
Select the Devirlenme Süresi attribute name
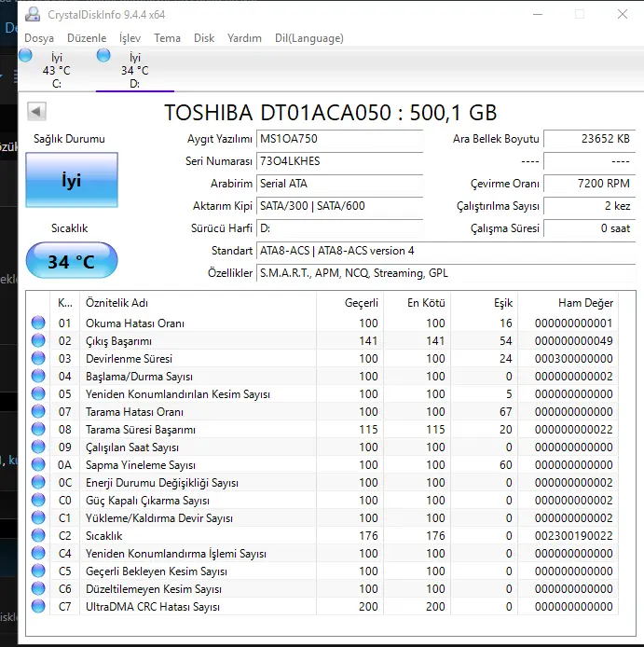[x=129, y=359]
